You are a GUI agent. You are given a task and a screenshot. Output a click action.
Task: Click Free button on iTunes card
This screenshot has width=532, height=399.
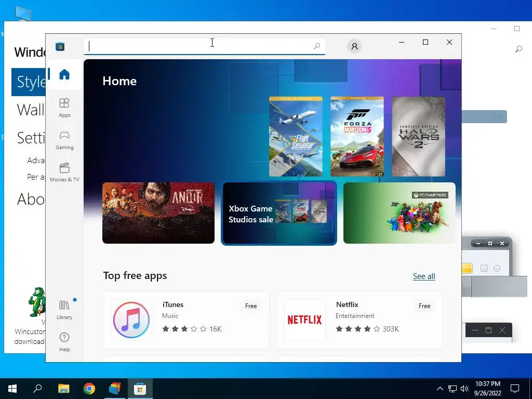251,305
